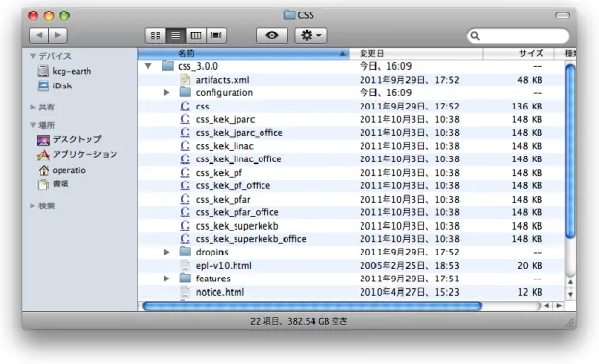This screenshot has width=599, height=364.
Task: Open Quick Look eye button
Action: pos(272,36)
